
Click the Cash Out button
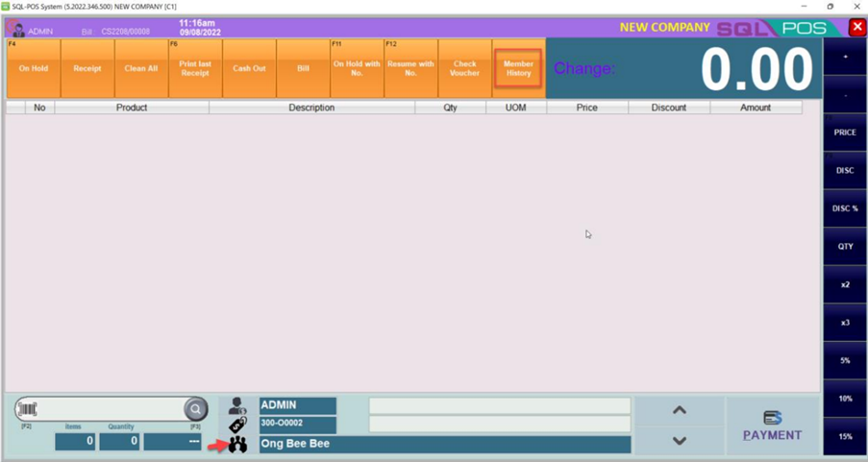point(249,69)
